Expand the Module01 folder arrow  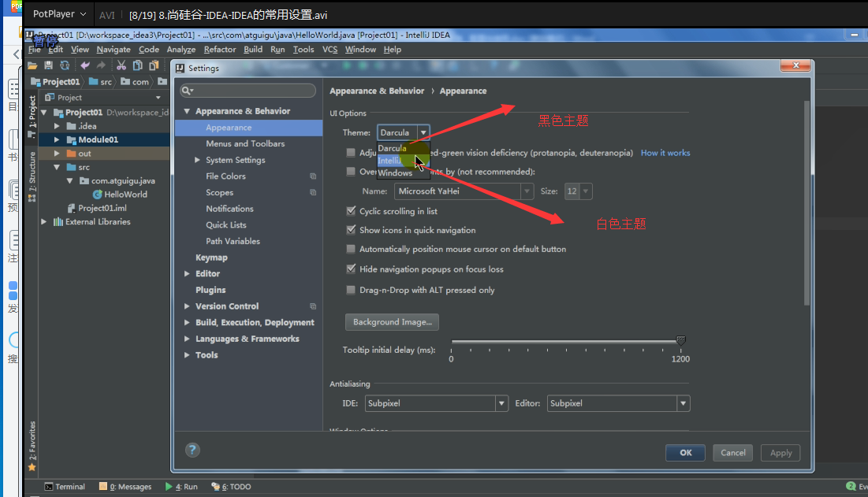point(57,140)
